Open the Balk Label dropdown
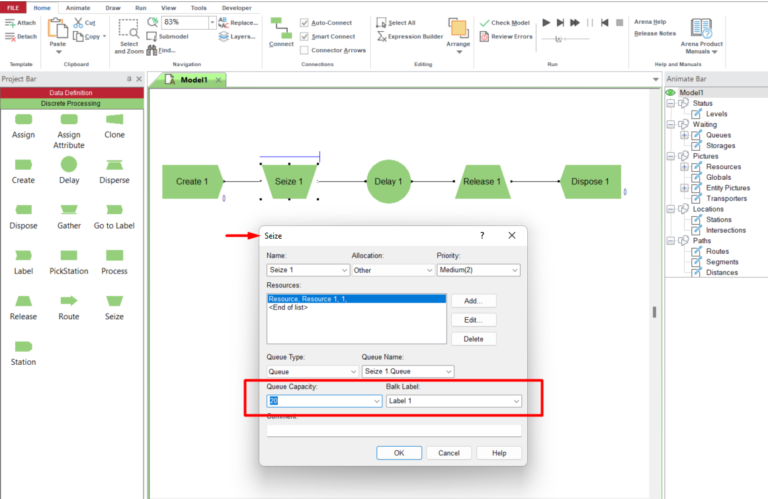The image size is (768, 499). click(x=516, y=401)
